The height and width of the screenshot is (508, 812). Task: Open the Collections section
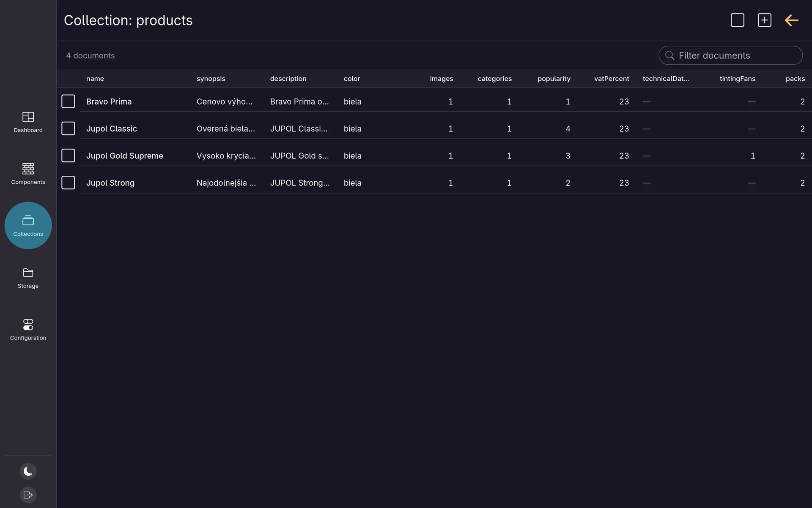[x=28, y=226]
